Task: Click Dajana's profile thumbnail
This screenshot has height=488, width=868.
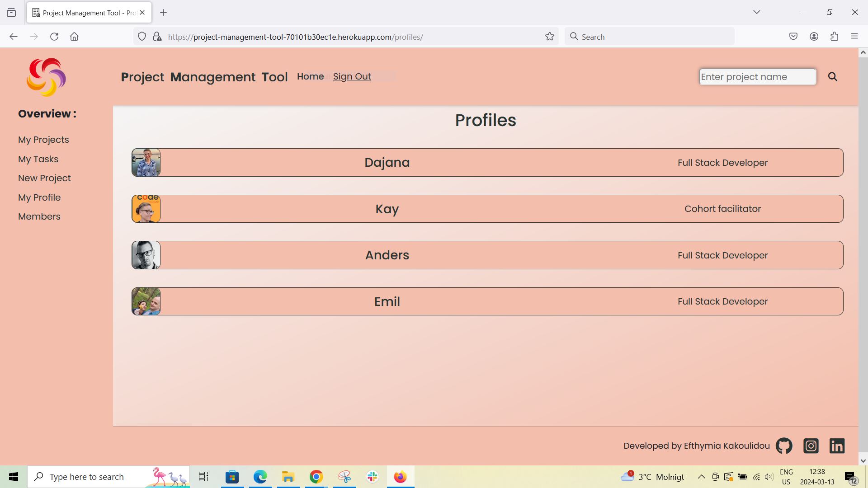Action: (146, 162)
